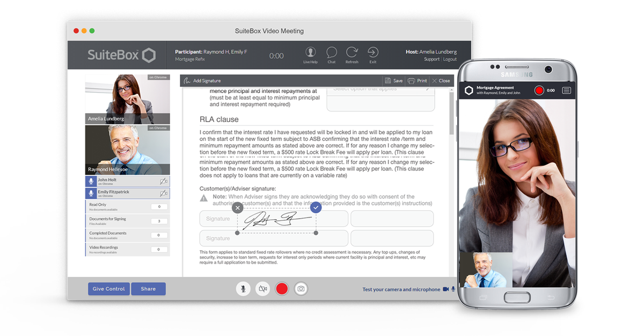Open the Read Only documents section

click(128, 206)
